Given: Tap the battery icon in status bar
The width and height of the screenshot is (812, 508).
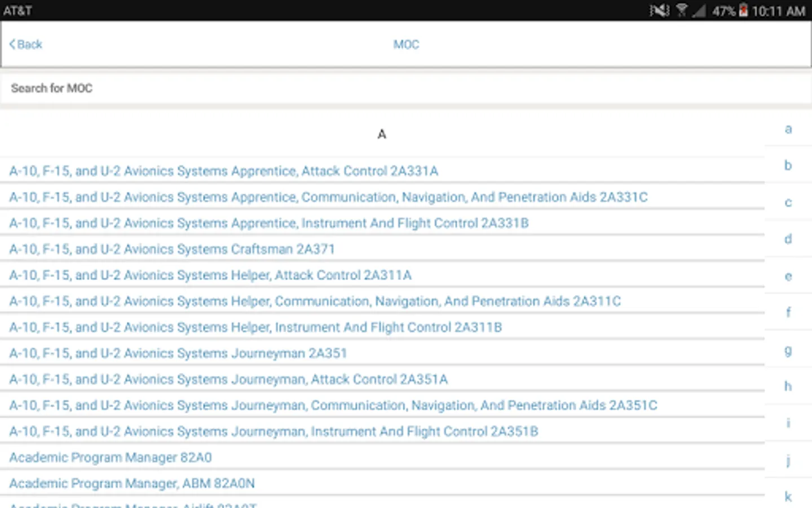Looking at the screenshot, I should tap(743, 10).
